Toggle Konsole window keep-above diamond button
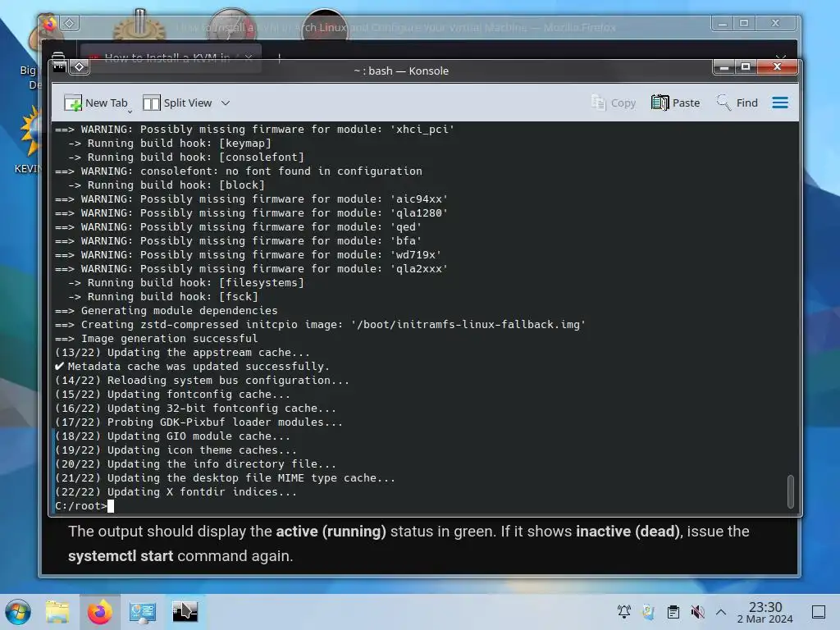Image resolution: width=840 pixels, height=630 pixels. (x=80, y=66)
